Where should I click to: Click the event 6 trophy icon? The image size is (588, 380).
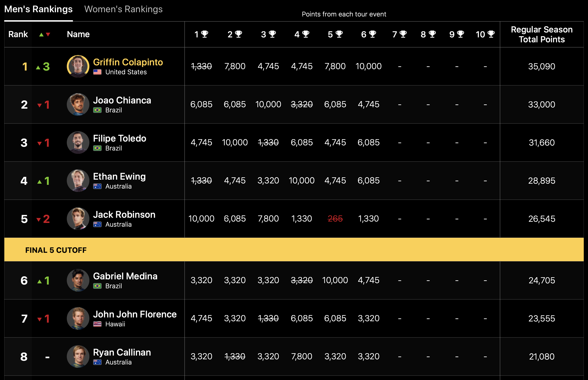(372, 34)
